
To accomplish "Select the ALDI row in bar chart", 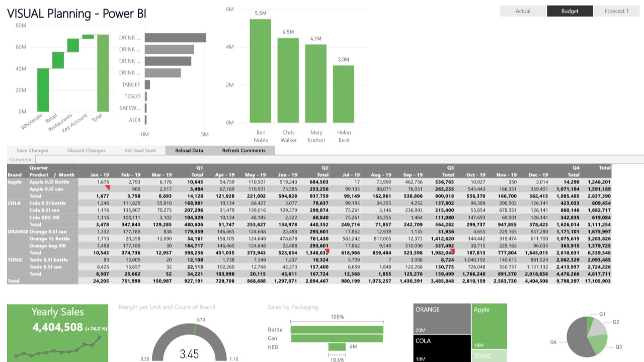I will point(145,120).
